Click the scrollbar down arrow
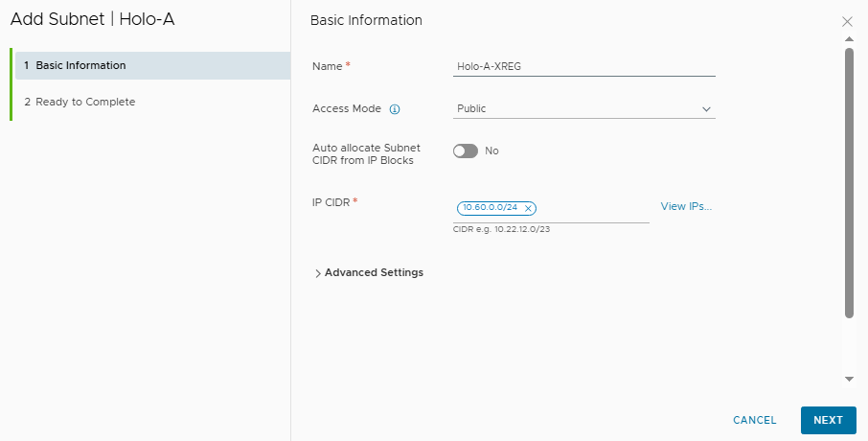868x441 pixels. click(x=848, y=379)
